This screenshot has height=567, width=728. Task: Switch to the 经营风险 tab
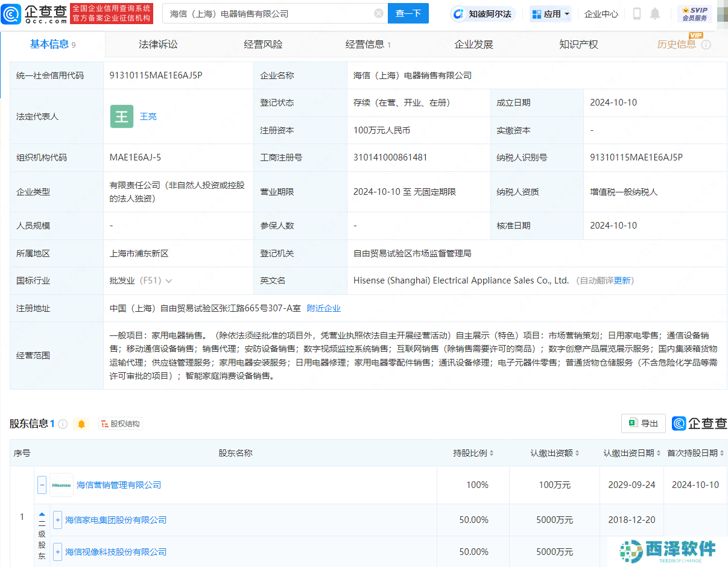click(263, 44)
